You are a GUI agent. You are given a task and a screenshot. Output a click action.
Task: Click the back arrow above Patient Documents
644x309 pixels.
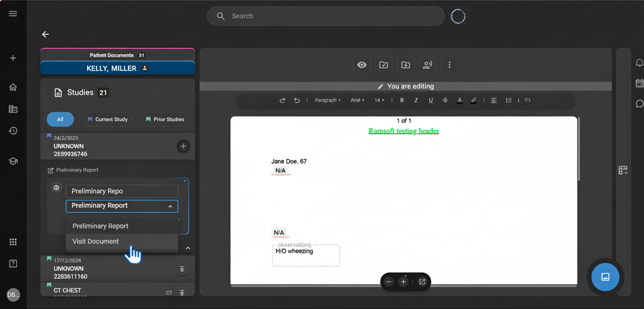pyautogui.click(x=45, y=34)
